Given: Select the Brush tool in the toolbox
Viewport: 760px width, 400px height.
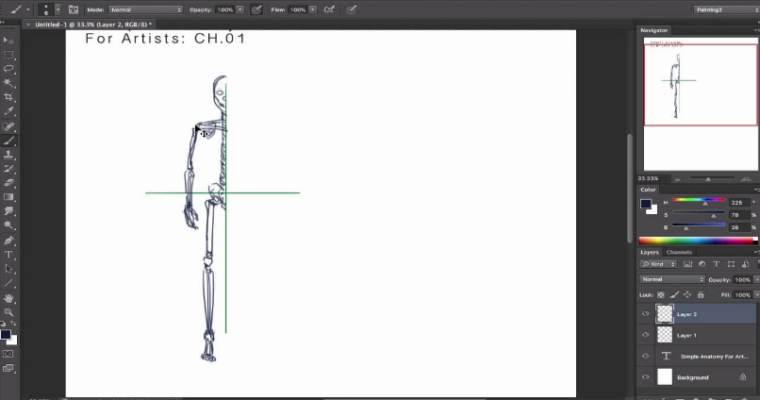Looking at the screenshot, I should (8, 141).
